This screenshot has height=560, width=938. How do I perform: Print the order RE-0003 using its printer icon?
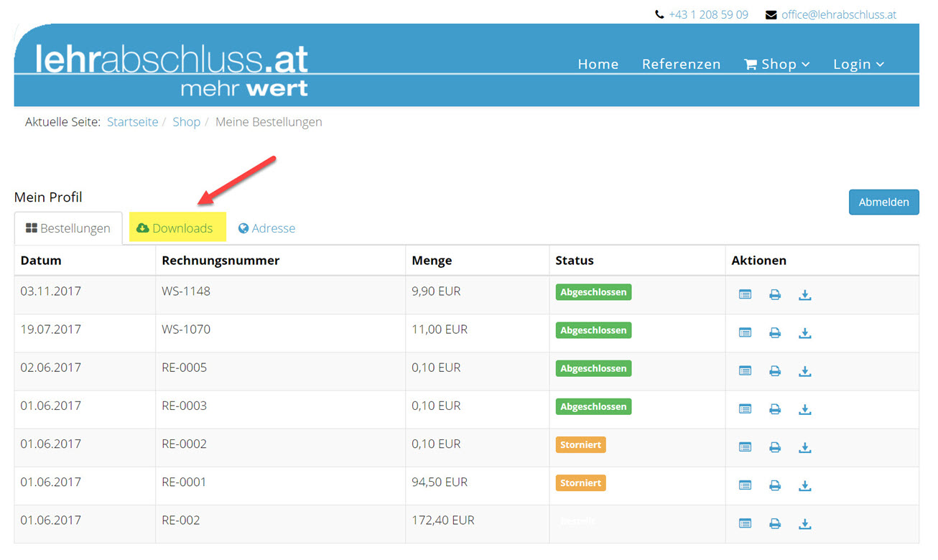775,409
